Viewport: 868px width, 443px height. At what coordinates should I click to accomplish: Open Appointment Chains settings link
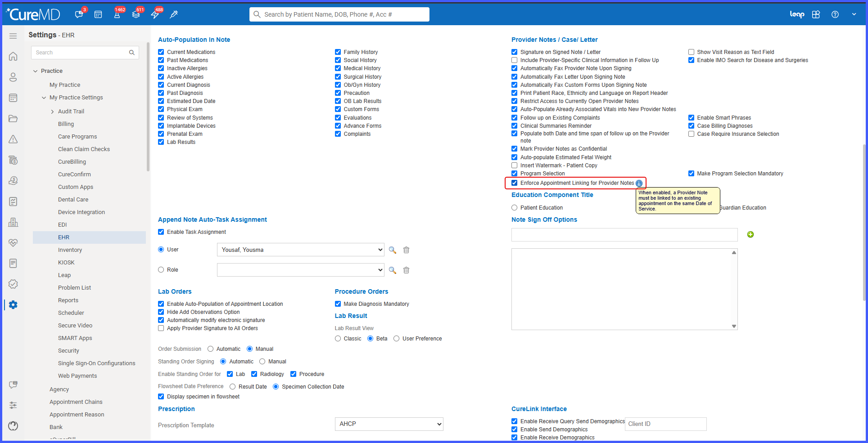[76, 402]
